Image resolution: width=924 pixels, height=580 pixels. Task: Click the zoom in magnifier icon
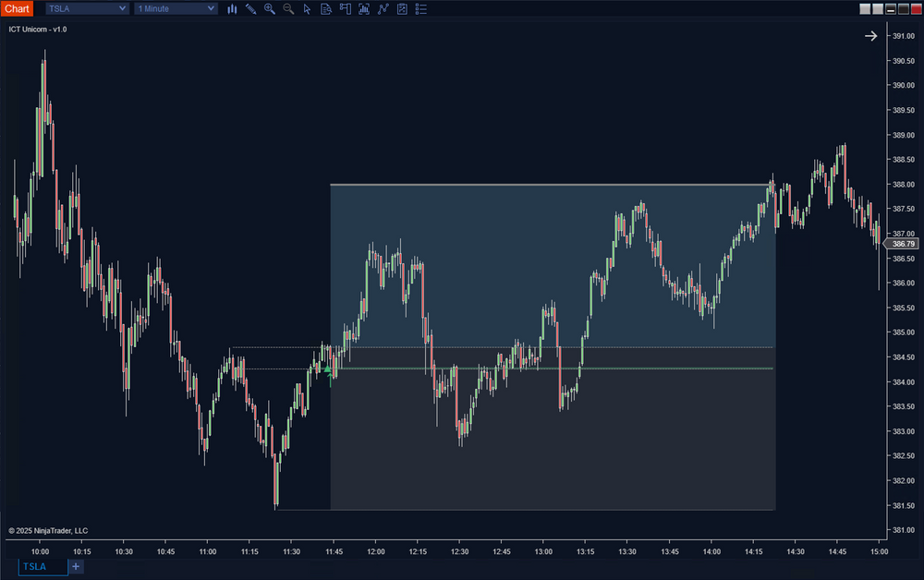tap(270, 8)
